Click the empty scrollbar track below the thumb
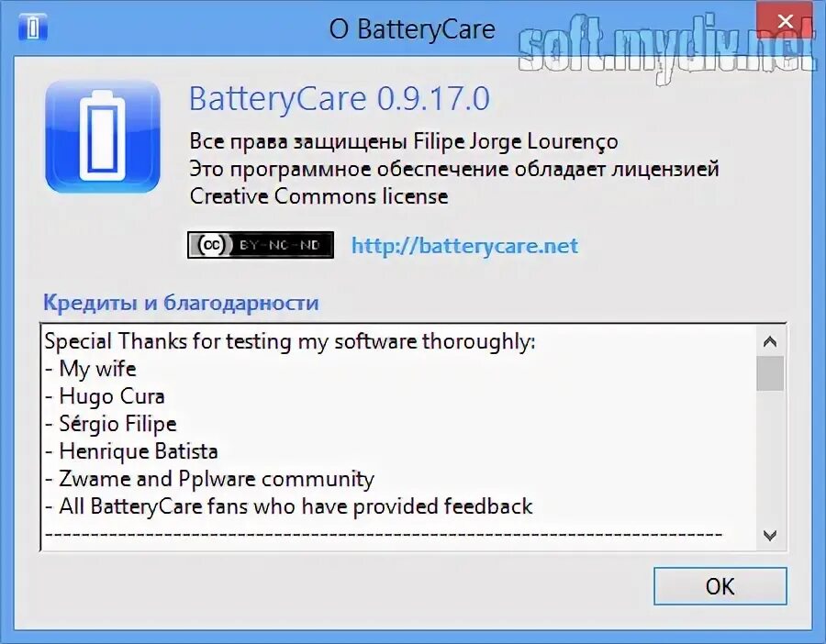This screenshot has height=644, width=826. 770,457
